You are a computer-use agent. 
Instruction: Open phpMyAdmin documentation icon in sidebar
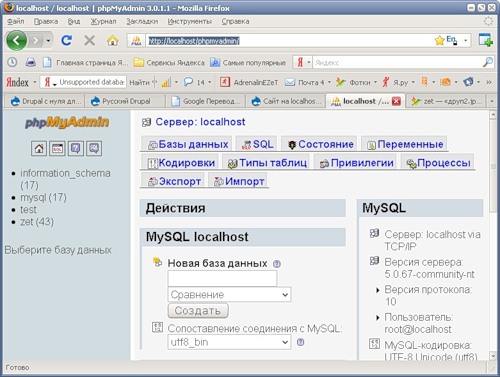pyautogui.click(x=76, y=148)
